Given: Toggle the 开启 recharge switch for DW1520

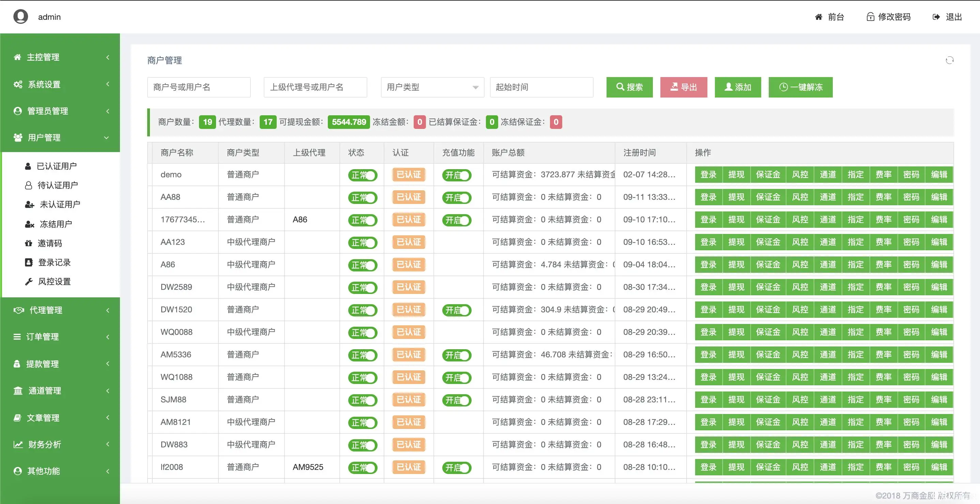Looking at the screenshot, I should pyautogui.click(x=457, y=310).
